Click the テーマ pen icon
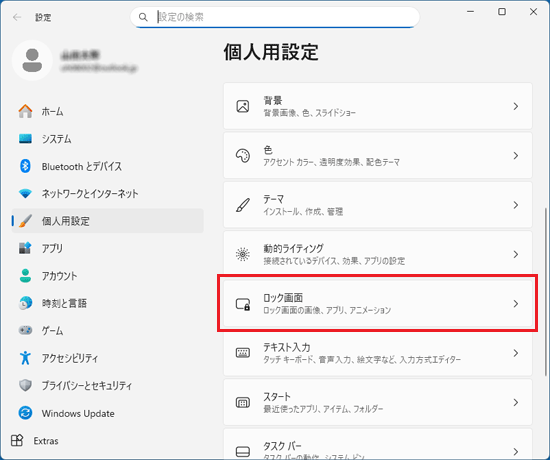The height and width of the screenshot is (460, 550). point(243,205)
